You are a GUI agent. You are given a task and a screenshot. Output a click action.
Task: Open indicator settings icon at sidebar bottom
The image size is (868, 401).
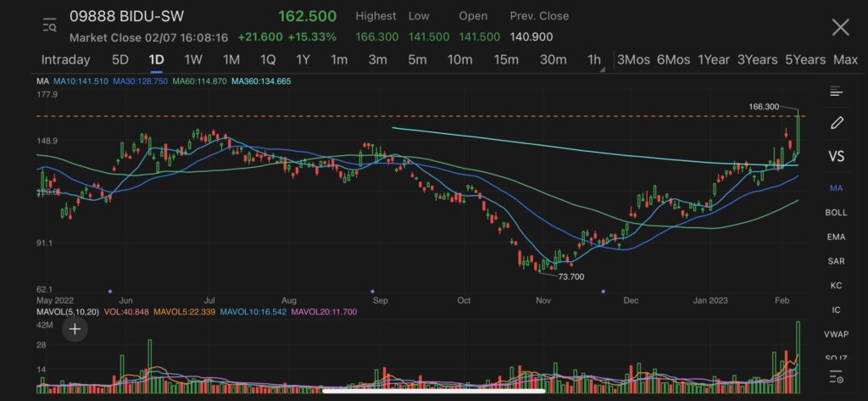(837, 376)
